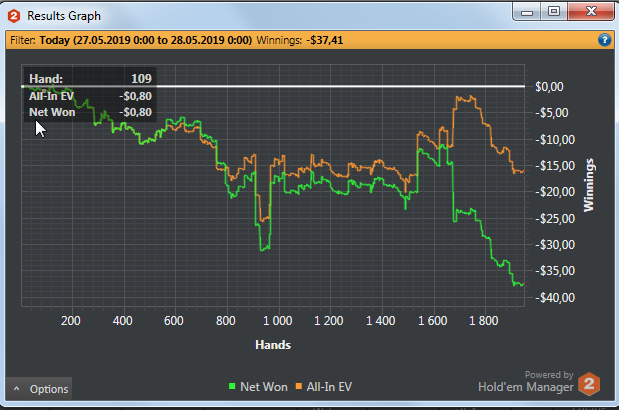Minimize the Results Graph window

tap(527, 12)
